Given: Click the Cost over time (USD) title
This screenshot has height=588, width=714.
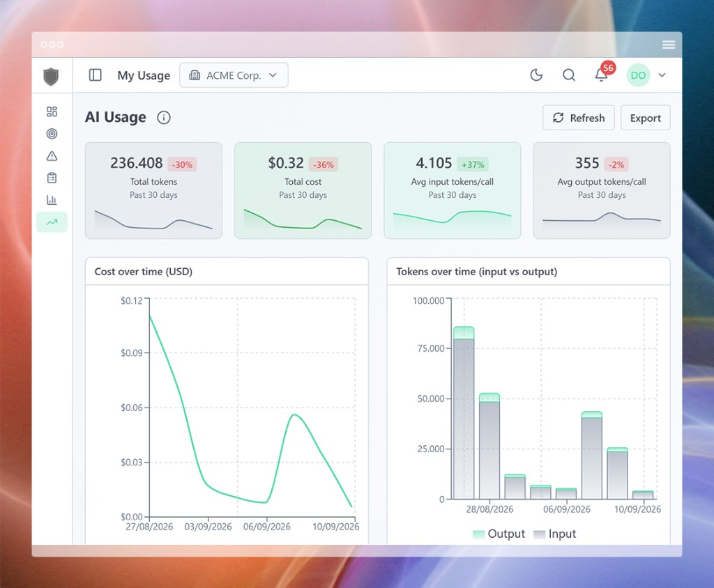Looking at the screenshot, I should [144, 272].
